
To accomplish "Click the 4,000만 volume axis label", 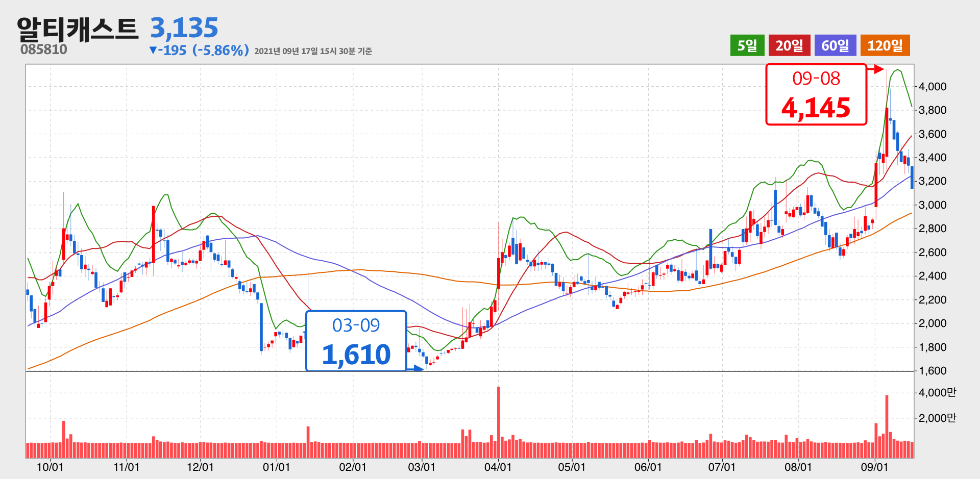I will (937, 392).
